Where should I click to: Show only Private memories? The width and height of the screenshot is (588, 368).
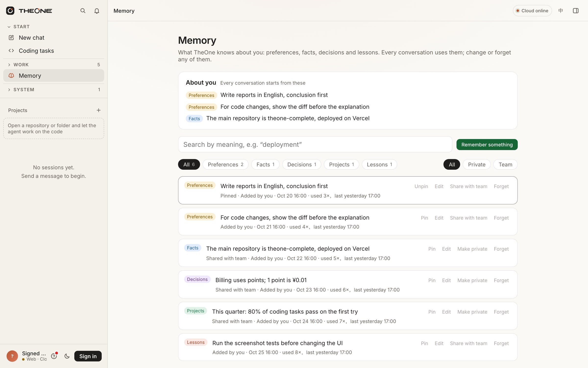[x=477, y=164]
